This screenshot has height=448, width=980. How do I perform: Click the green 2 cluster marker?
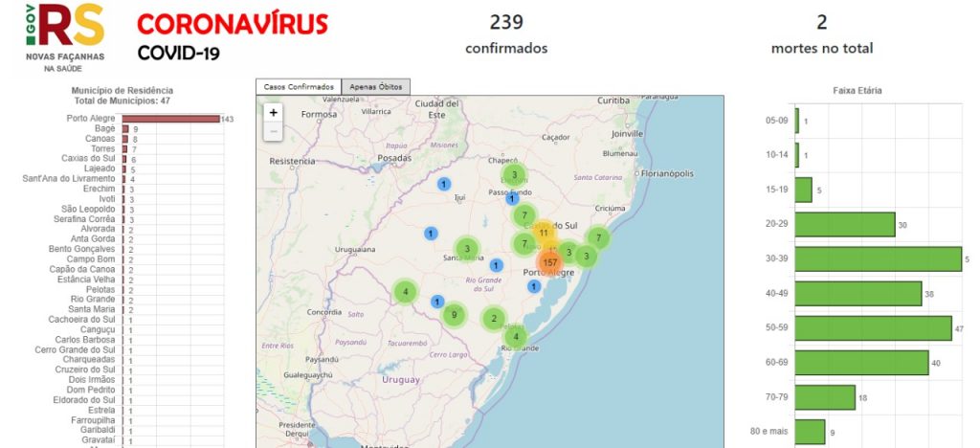[494, 319]
